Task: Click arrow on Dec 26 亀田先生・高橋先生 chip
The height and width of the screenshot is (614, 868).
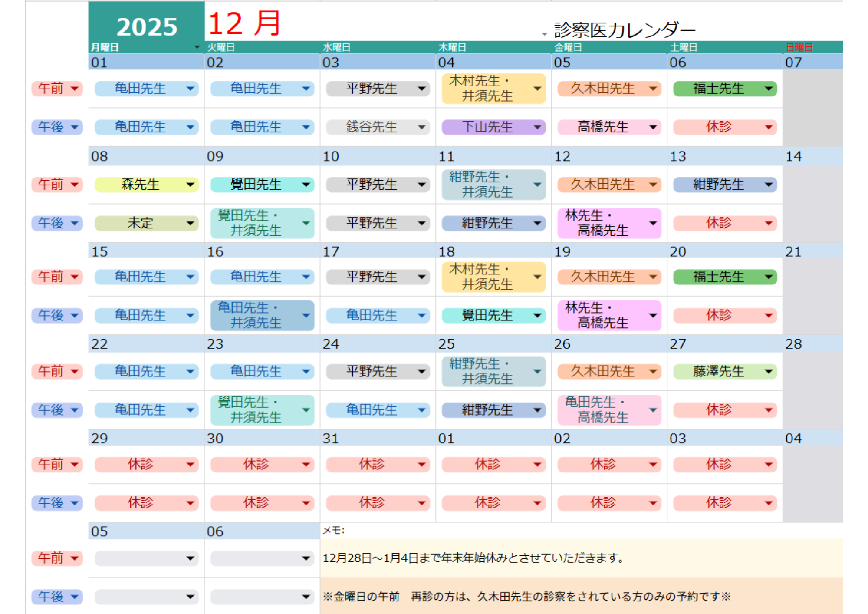Action: (653, 409)
